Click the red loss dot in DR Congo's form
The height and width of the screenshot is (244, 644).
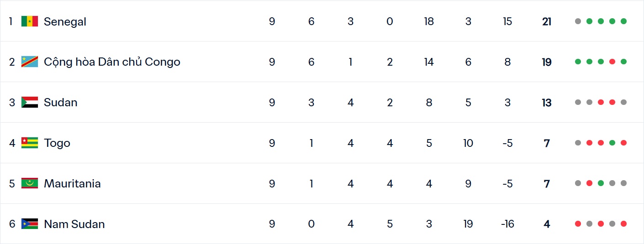(x=612, y=62)
